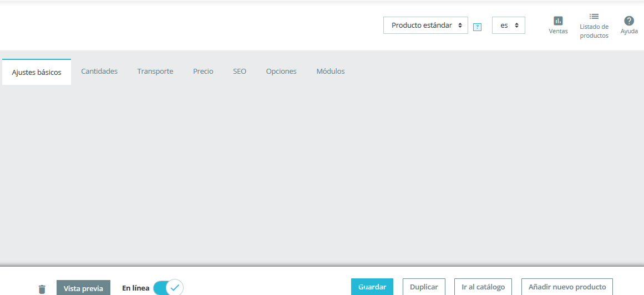The height and width of the screenshot is (295, 644).
Task: Click the Añadir nuevo producto button
Action: (567, 287)
